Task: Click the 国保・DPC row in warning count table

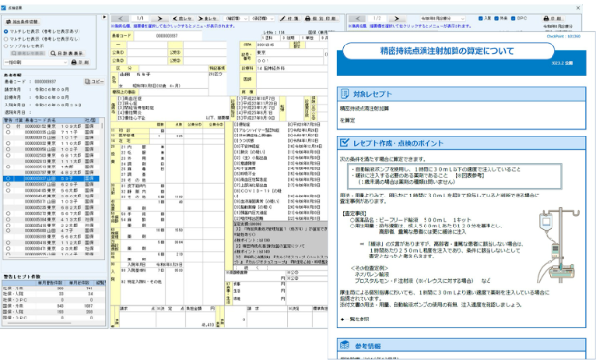Action: coord(53,318)
